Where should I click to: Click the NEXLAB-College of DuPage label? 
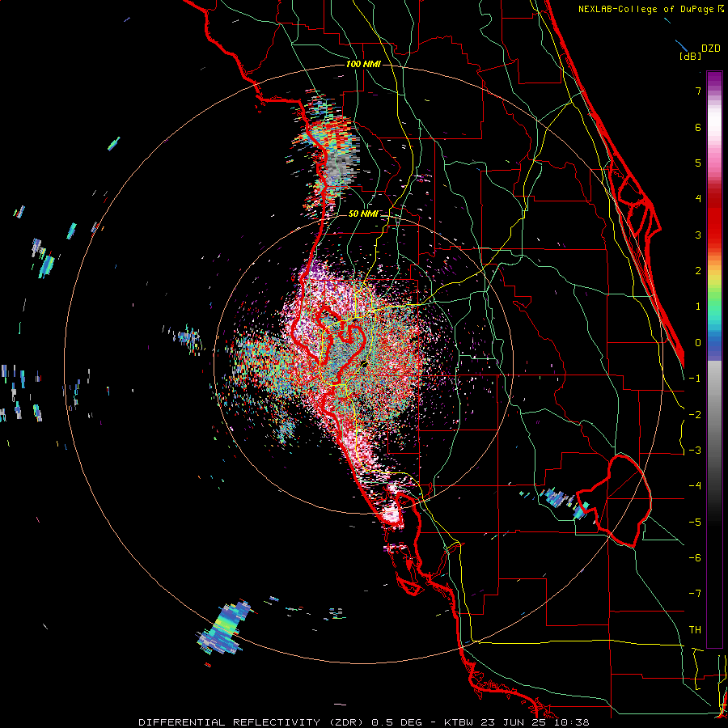[651, 9]
